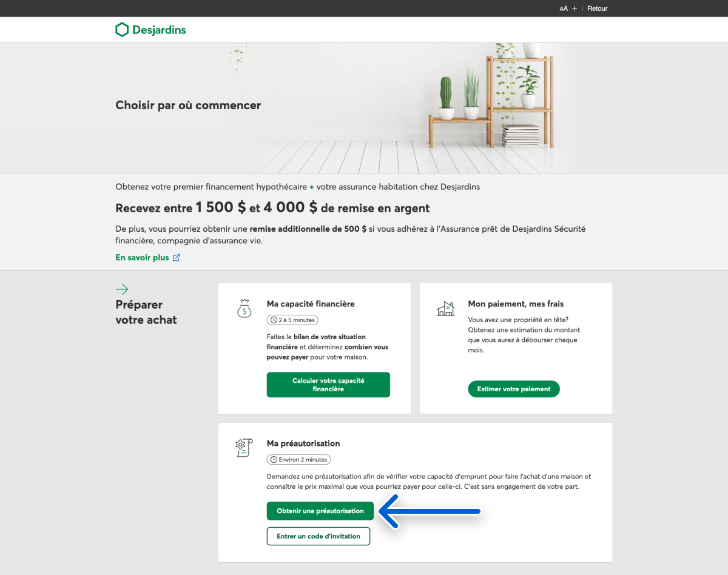Click clock icon in 2 à 5 minutes badge
Viewport: 728px width, 575px height.
coord(274,320)
